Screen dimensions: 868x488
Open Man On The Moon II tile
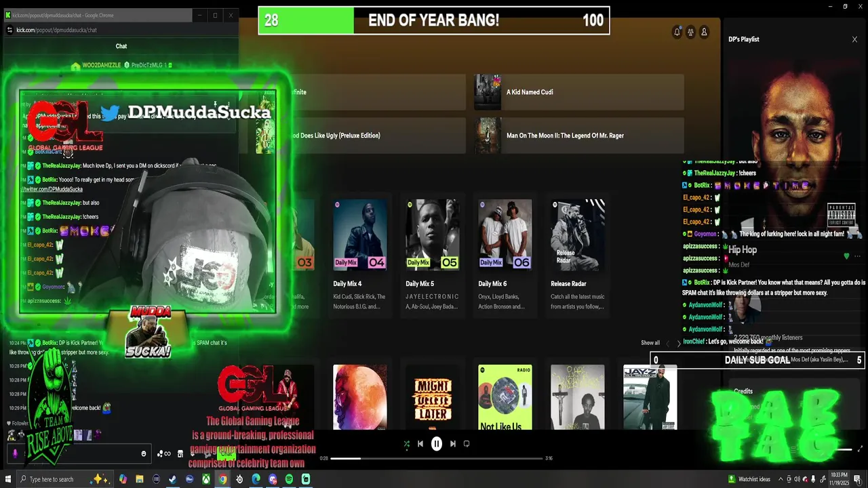point(578,136)
